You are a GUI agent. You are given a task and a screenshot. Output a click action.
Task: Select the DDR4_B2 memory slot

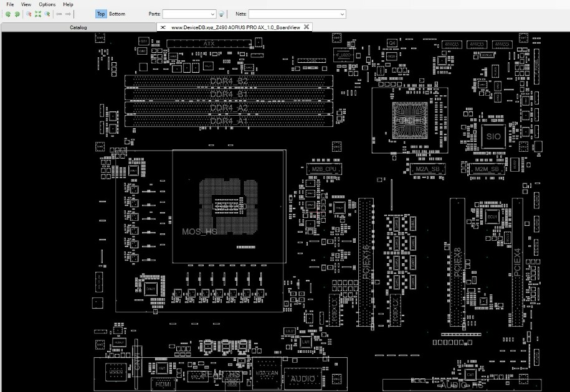(x=229, y=81)
